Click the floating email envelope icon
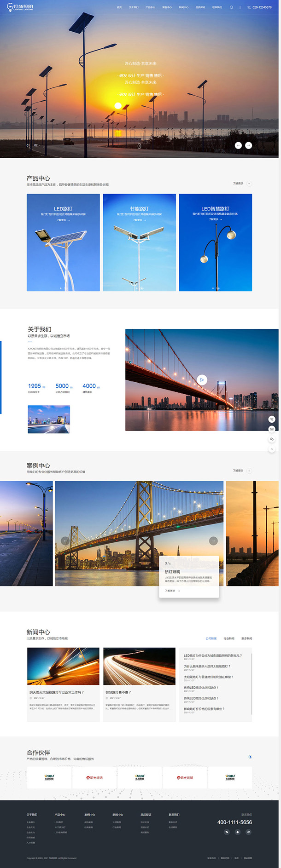281x868 pixels. 272,429
